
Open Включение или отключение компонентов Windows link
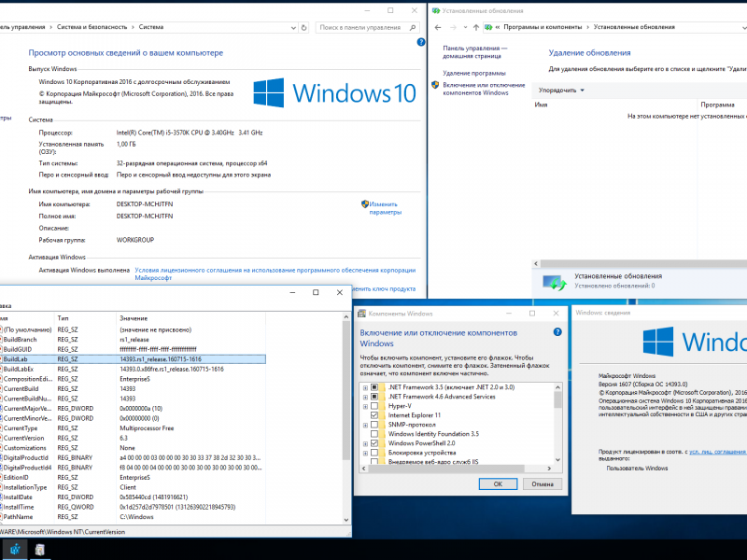click(x=484, y=89)
